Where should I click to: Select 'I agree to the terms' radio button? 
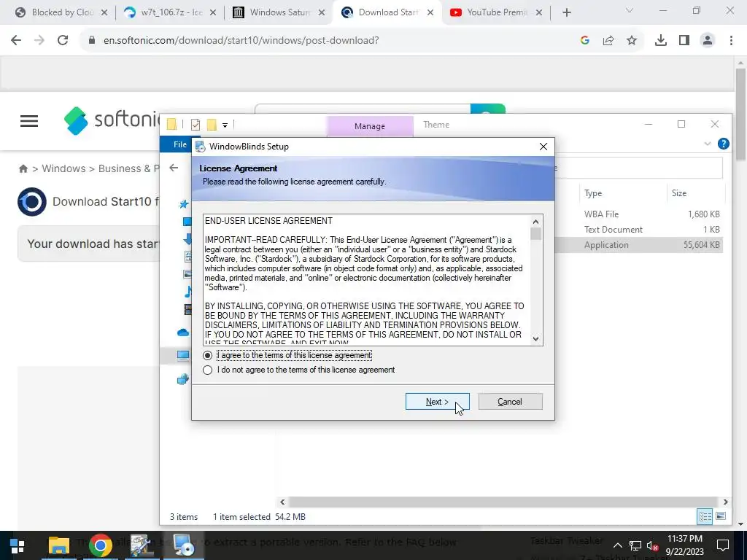coord(207,356)
